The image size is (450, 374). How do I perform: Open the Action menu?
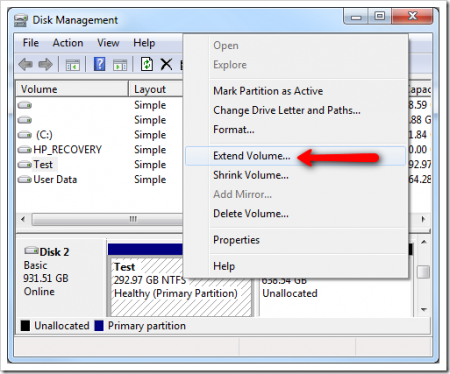pyautogui.click(x=68, y=43)
